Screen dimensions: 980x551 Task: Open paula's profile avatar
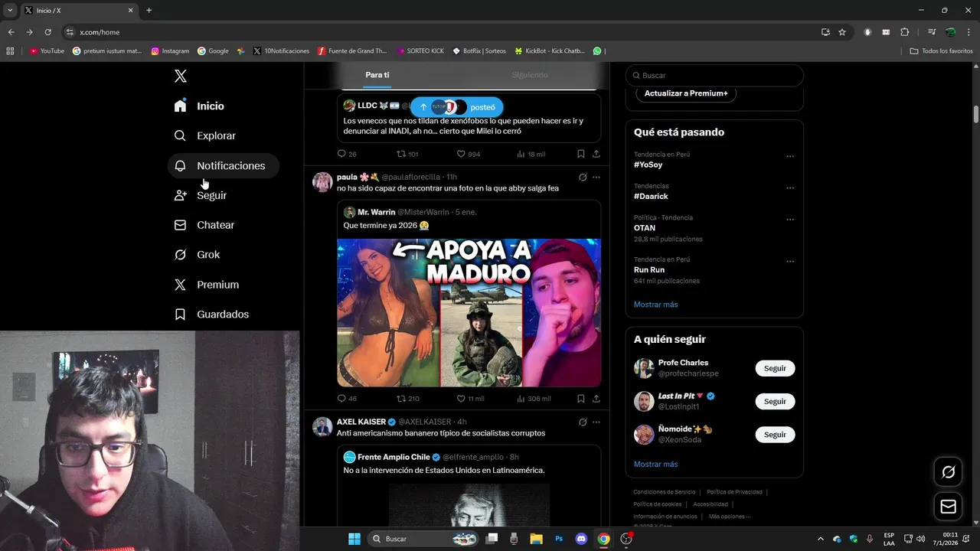[322, 182]
